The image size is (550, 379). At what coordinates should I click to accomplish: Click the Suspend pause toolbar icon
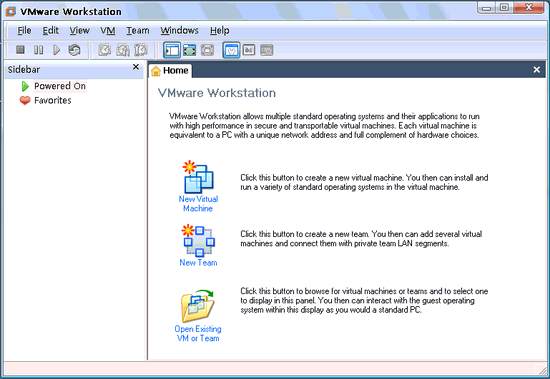coord(39,50)
